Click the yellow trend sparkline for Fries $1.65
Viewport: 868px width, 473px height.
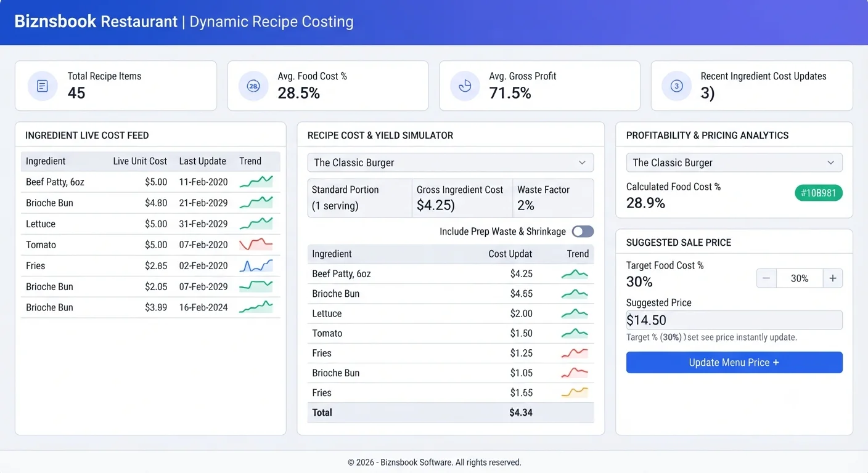(x=575, y=392)
